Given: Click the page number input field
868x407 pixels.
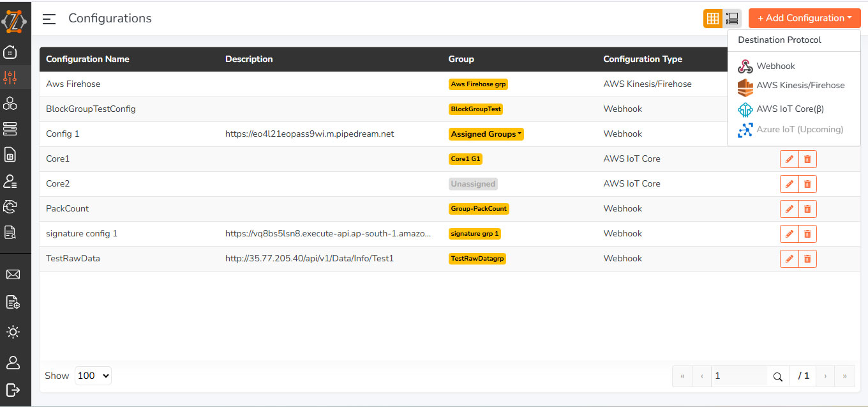Looking at the screenshot, I should pos(738,376).
